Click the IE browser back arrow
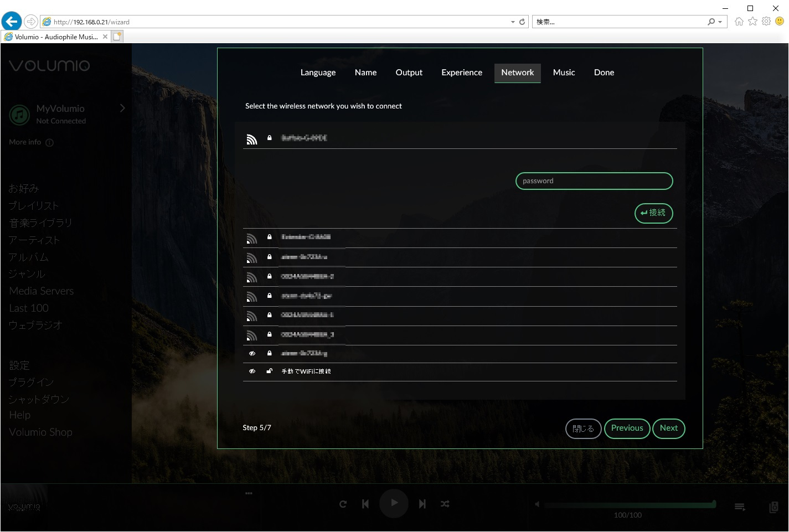 [x=11, y=22]
